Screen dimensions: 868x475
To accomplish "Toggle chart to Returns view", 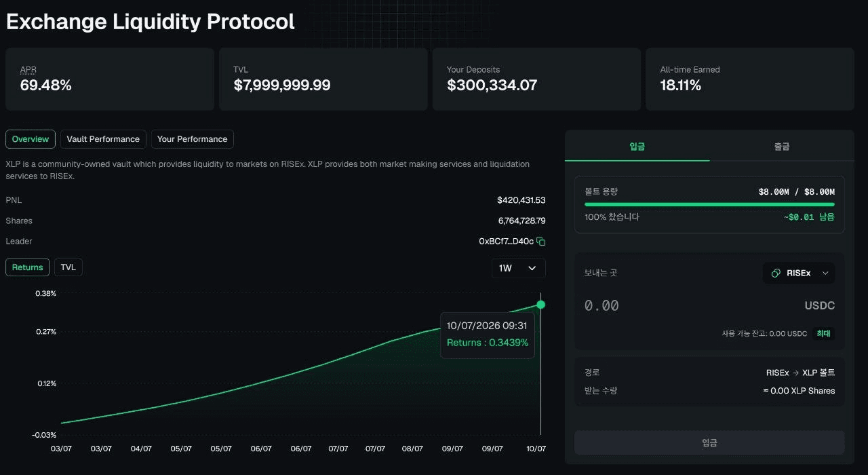I will [28, 267].
